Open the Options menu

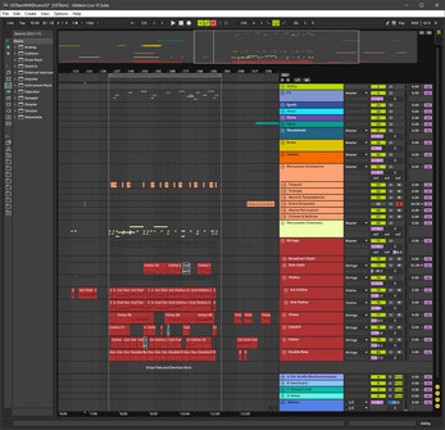[61, 14]
